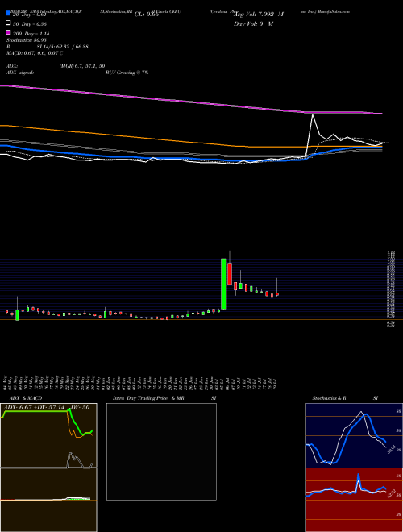Open the 'ADX & MACD' panel title
The height and width of the screenshot is (532, 403).
click(x=26, y=398)
